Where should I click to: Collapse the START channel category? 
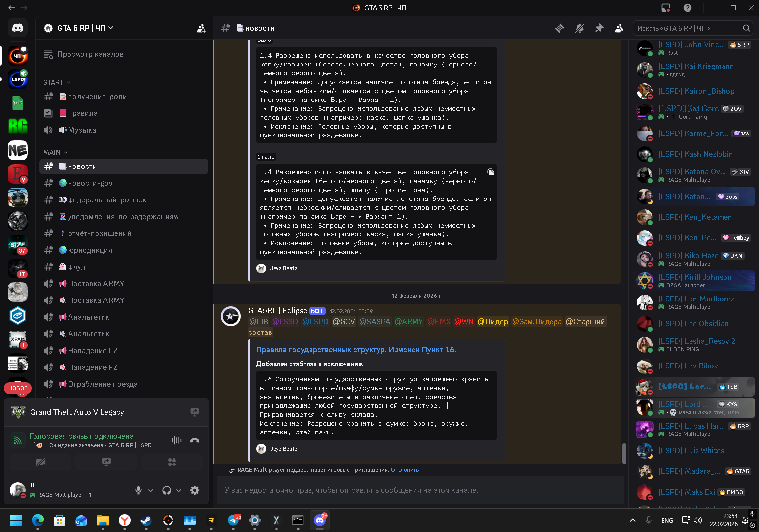[57, 82]
